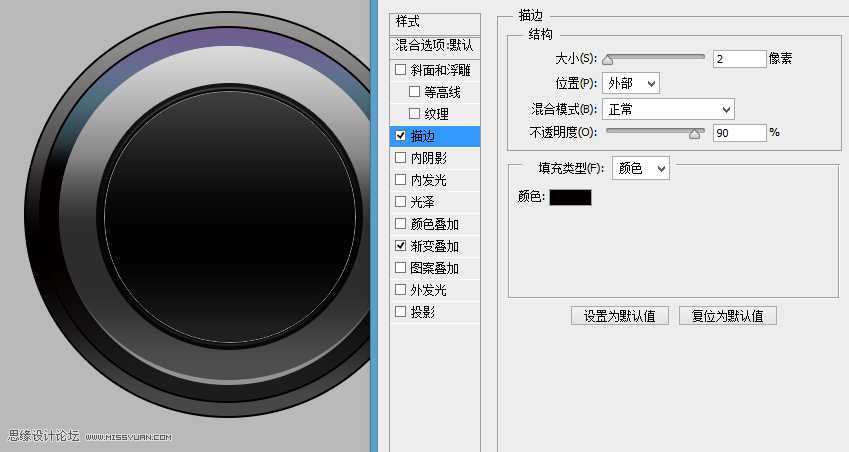Viewport: 849px width, 452px height.
Task: Click the black stroke color swatch
Action: [570, 197]
